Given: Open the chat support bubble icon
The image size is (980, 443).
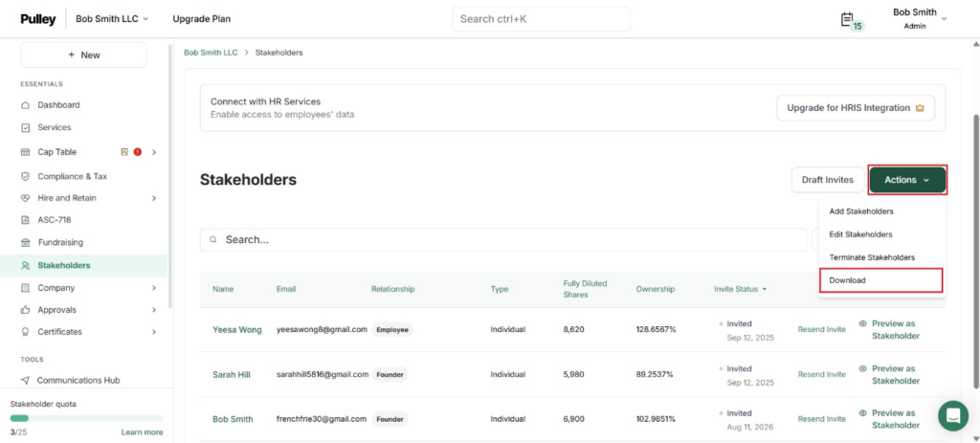Looking at the screenshot, I should point(953,415).
